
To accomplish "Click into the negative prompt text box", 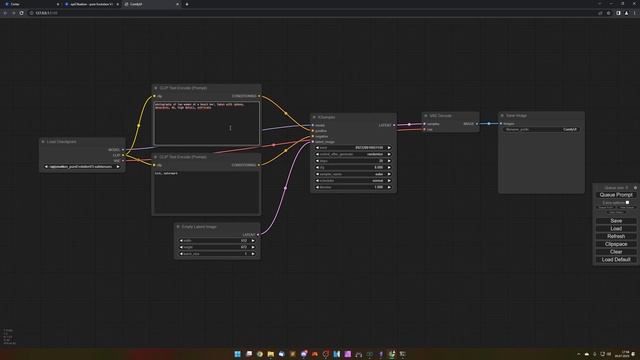I will pyautogui.click(x=207, y=192).
